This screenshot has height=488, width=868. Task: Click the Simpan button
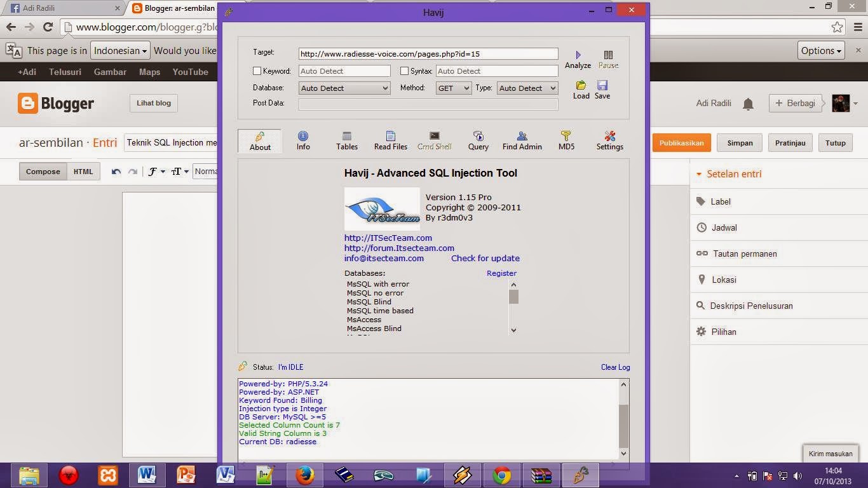(x=740, y=143)
